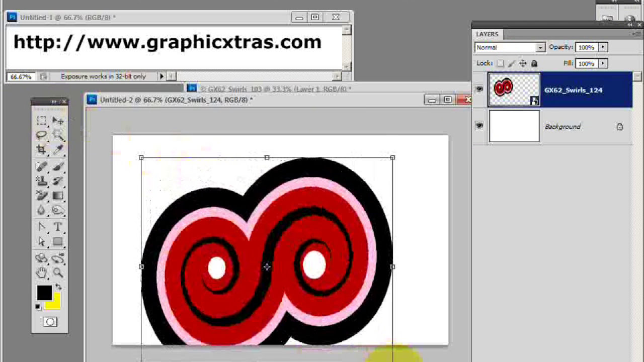Open the Fill slider arrow

603,63
